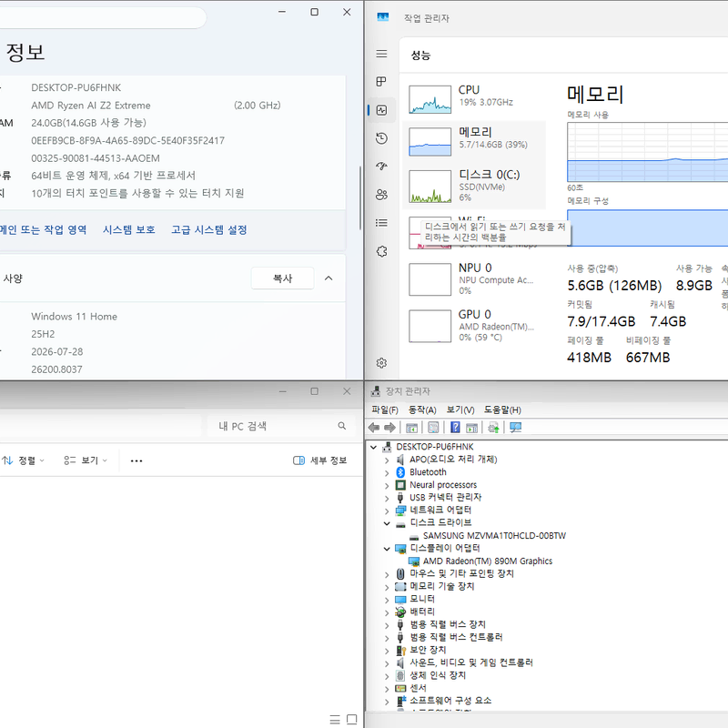Switch Explorer to large thumbnails view icon
This screenshot has height=728, width=728.
click(x=352, y=720)
